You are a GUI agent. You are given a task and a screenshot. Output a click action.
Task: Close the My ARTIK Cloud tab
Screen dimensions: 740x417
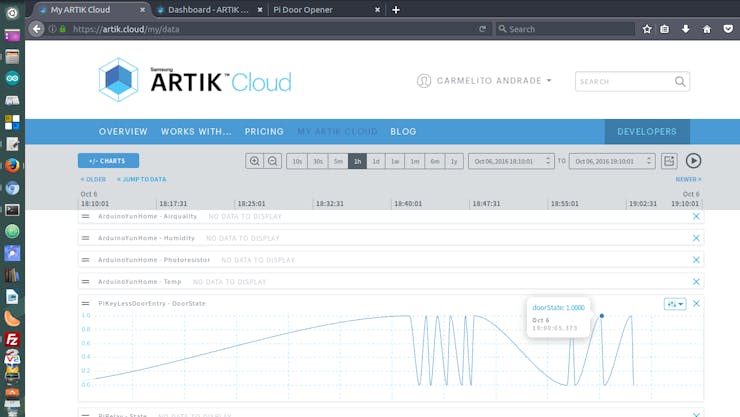(143, 9)
